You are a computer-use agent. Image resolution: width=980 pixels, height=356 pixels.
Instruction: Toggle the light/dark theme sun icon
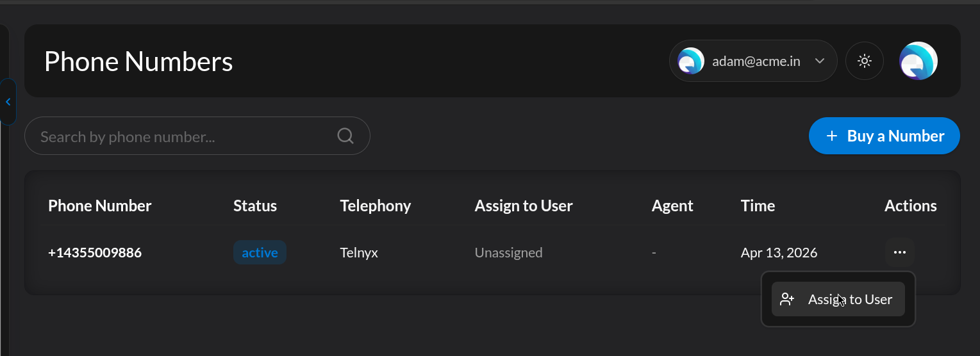pyautogui.click(x=865, y=61)
